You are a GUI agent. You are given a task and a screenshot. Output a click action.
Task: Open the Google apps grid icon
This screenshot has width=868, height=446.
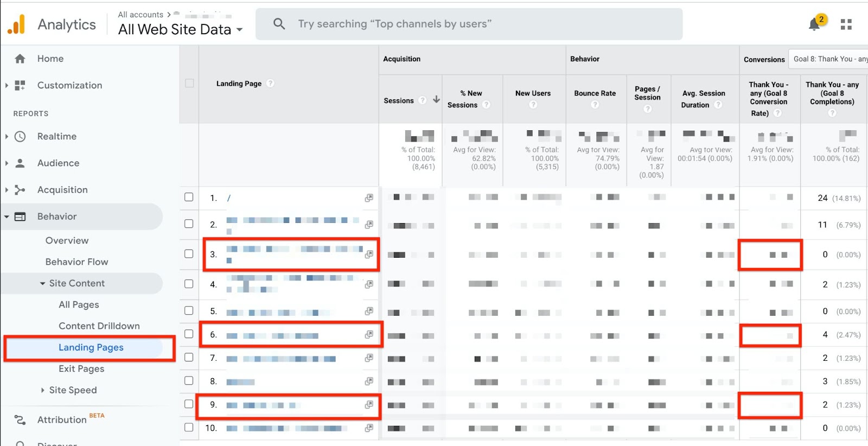pos(846,24)
